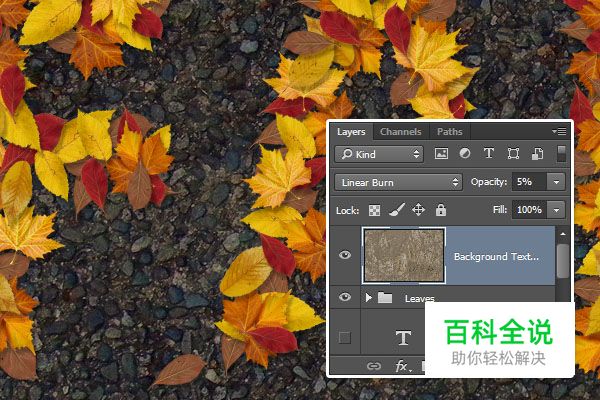Viewport: 600px width, 400px height.
Task: Click the layers list scrollbar thumb
Action: point(563,260)
